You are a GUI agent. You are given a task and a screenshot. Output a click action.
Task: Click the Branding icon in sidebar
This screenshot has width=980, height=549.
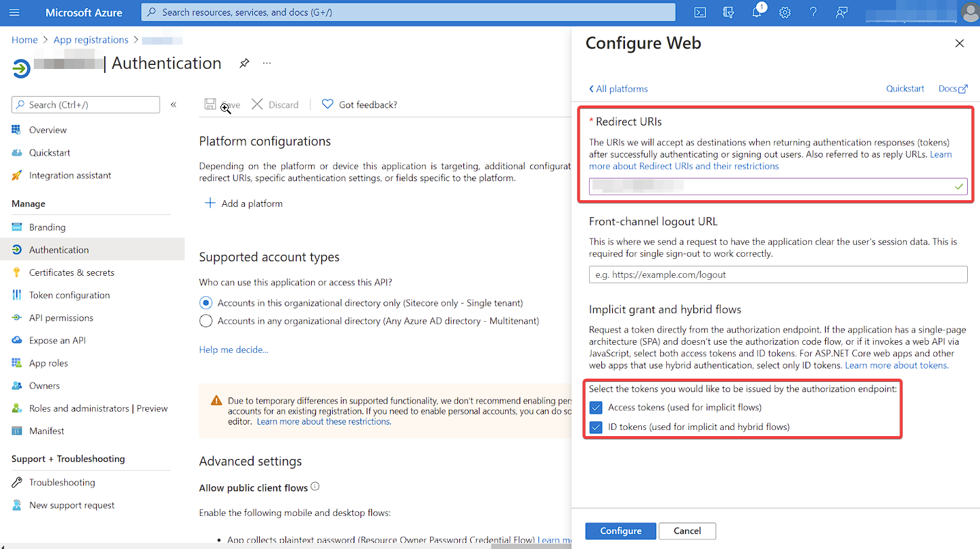click(17, 227)
